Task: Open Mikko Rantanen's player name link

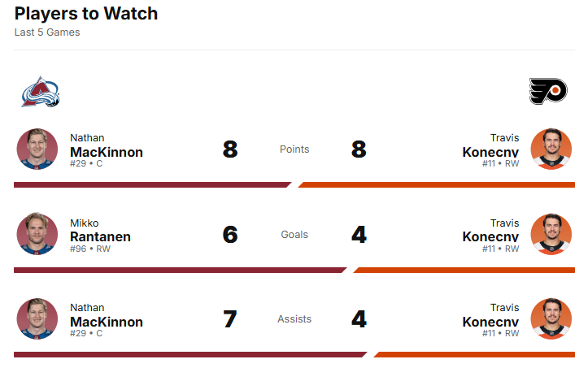Action: click(x=100, y=236)
